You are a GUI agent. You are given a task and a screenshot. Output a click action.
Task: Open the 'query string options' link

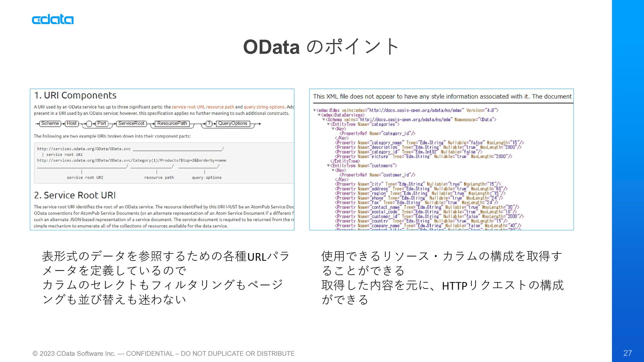tap(264, 107)
